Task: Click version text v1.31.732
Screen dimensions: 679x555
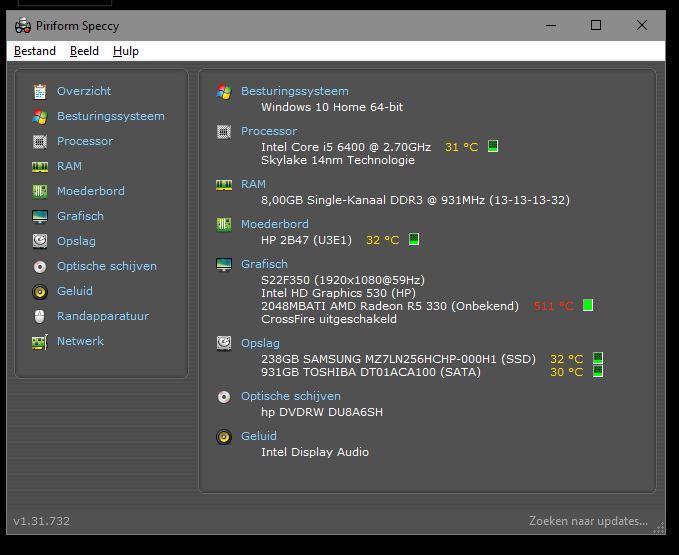Action: (x=42, y=521)
